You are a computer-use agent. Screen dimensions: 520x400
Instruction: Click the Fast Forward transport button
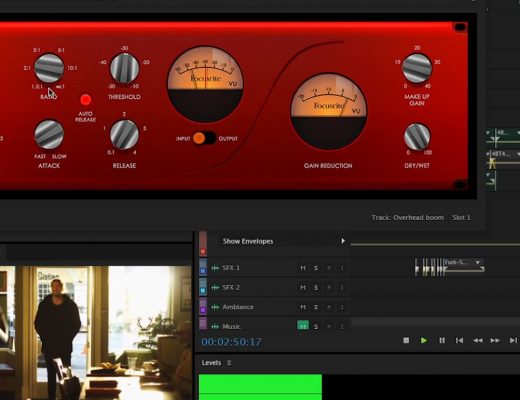[495, 340]
